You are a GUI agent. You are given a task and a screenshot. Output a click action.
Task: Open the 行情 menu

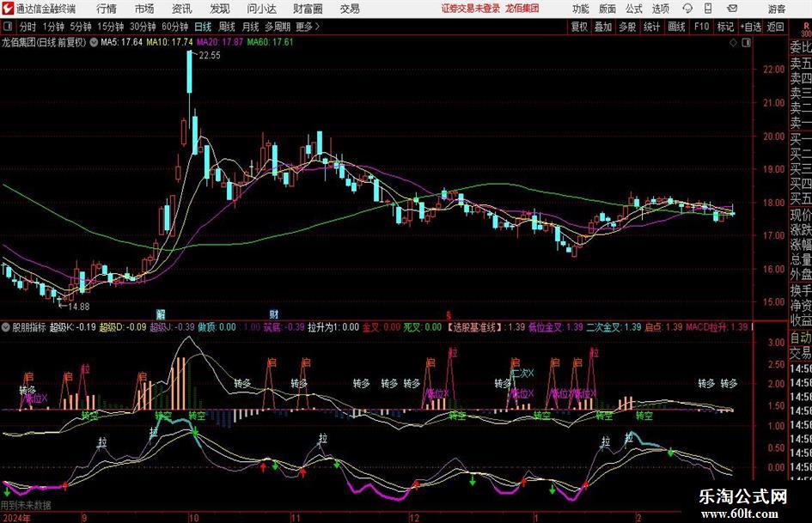coord(107,9)
